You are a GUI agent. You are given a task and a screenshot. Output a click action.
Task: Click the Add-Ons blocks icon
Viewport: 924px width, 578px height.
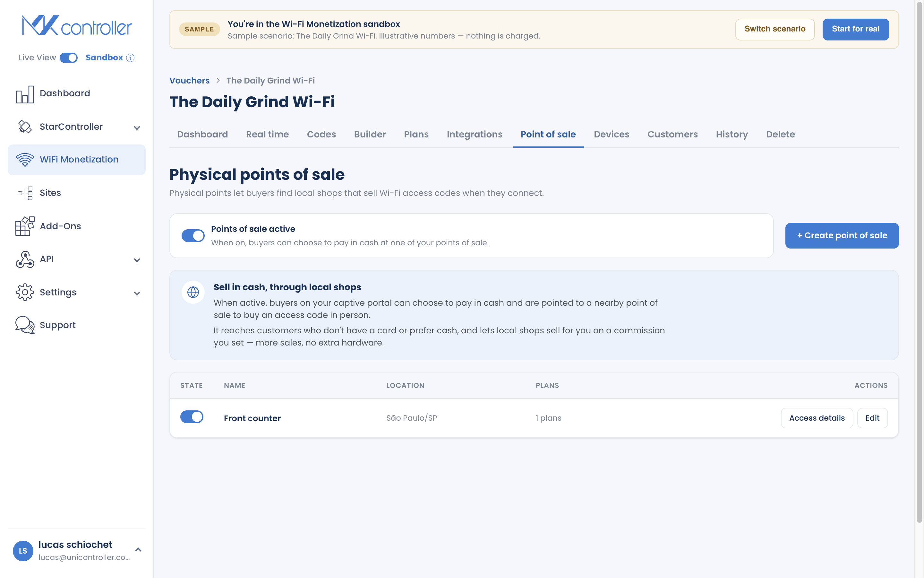[x=25, y=226]
